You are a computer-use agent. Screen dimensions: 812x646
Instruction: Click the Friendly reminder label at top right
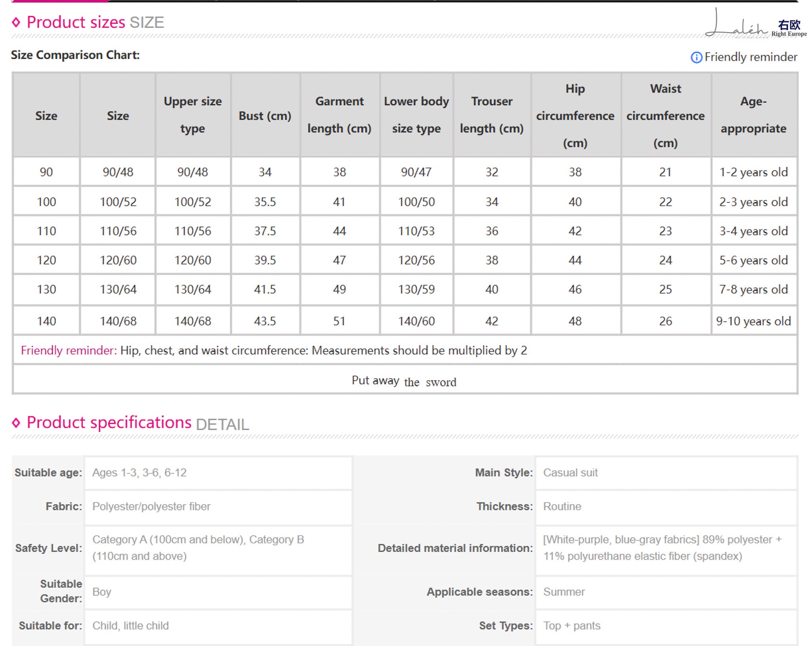[751, 57]
